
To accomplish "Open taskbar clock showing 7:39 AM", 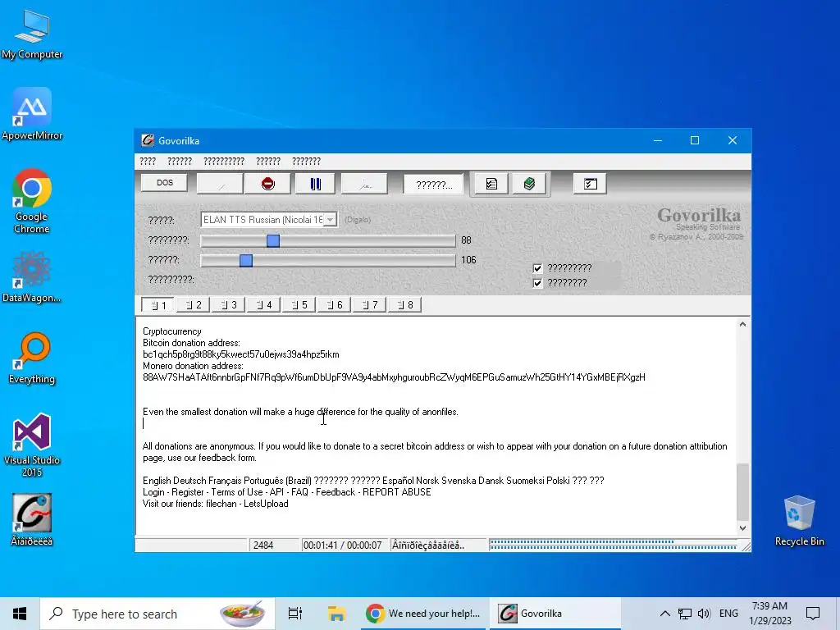I will click(x=769, y=614).
